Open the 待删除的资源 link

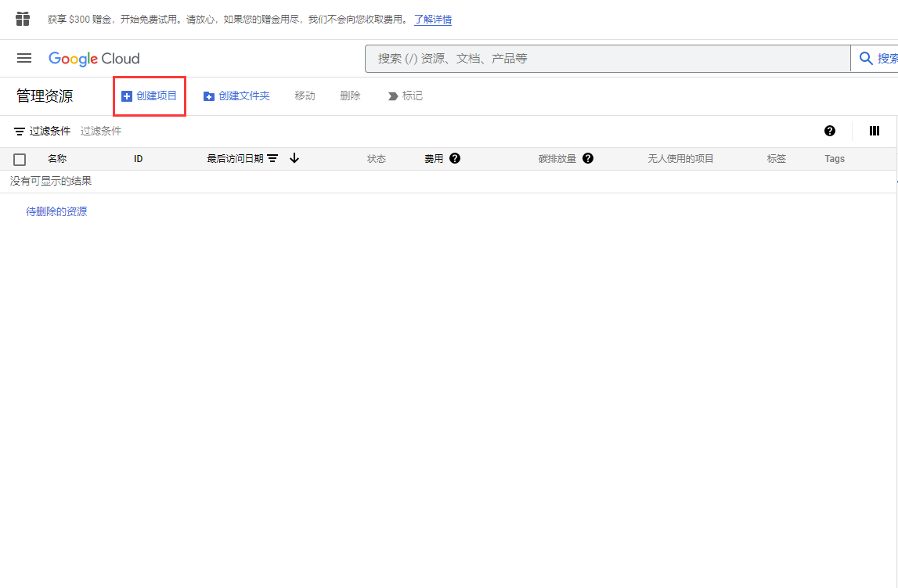(x=56, y=211)
